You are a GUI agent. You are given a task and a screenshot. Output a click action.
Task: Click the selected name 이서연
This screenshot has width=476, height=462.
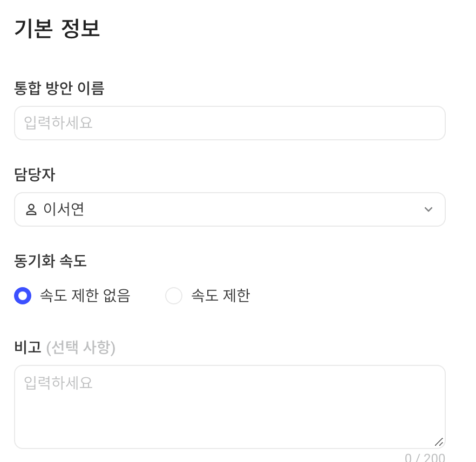(64, 209)
